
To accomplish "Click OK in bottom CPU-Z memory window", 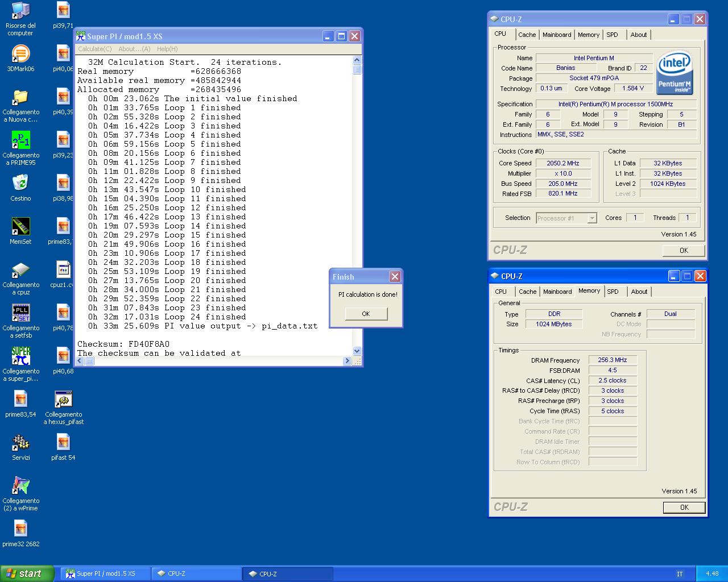I will point(684,508).
